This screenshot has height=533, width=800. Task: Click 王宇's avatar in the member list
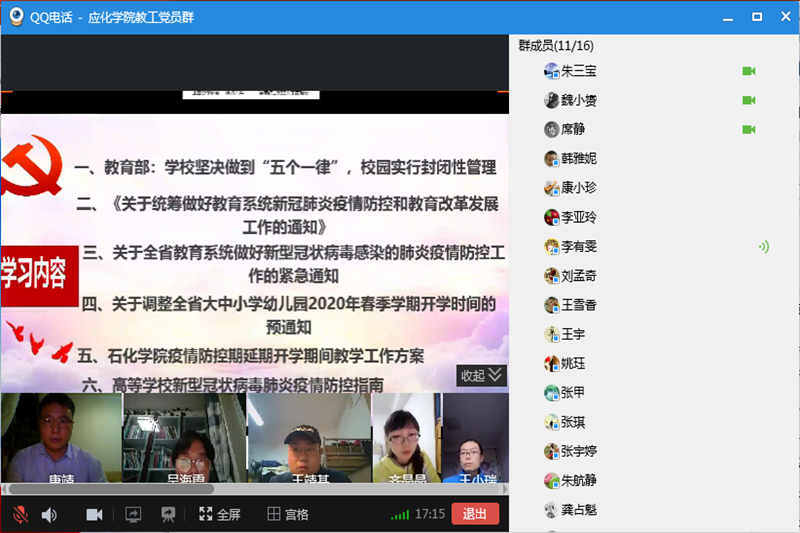pyautogui.click(x=551, y=334)
